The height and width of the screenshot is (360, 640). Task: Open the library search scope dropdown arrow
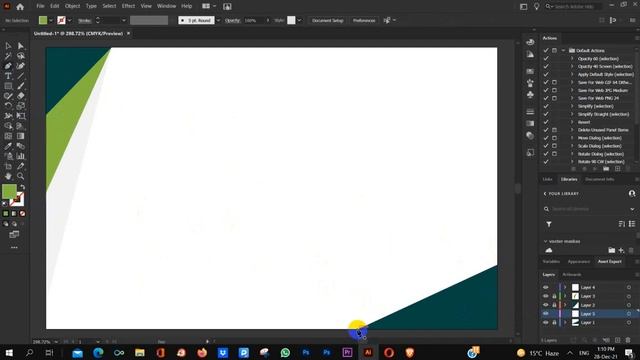point(632,209)
